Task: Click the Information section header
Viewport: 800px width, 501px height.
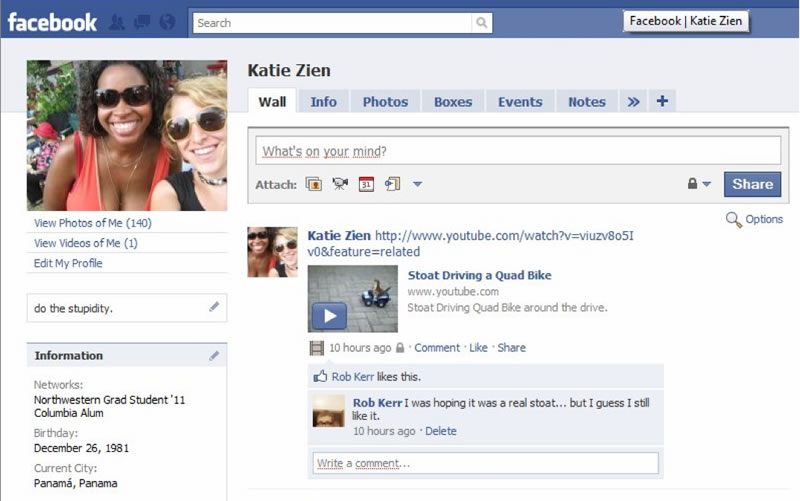Action: 127,356
